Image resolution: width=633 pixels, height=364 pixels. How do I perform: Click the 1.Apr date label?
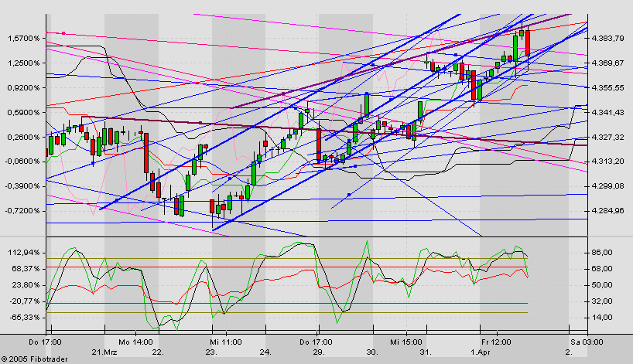coord(480,352)
